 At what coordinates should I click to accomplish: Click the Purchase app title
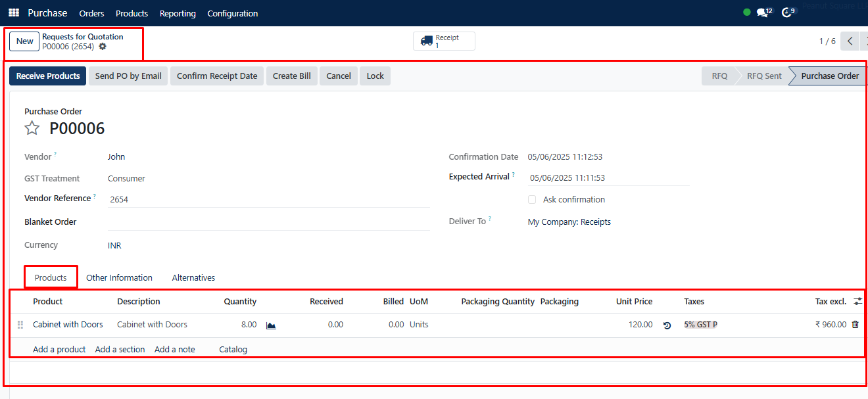47,13
